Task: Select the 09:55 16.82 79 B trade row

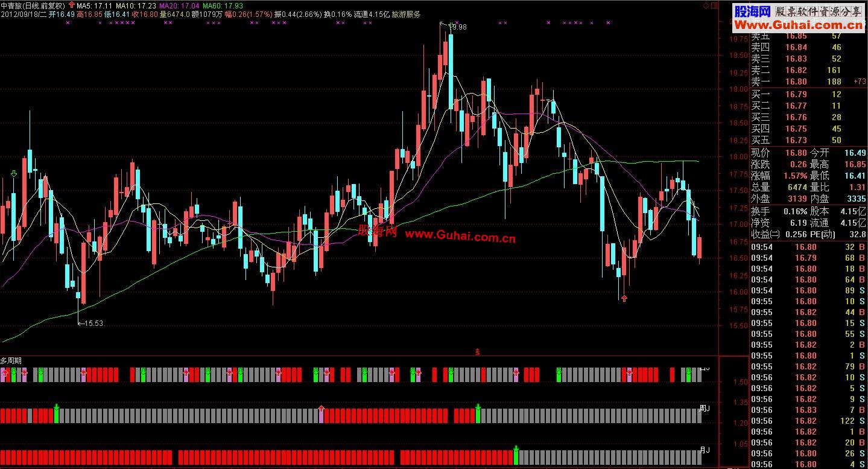Action: click(x=808, y=366)
